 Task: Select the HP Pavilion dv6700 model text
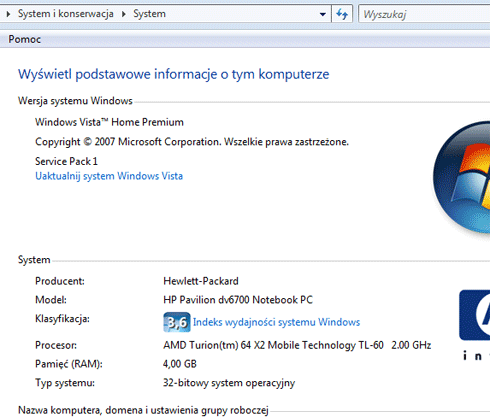pyautogui.click(x=238, y=300)
